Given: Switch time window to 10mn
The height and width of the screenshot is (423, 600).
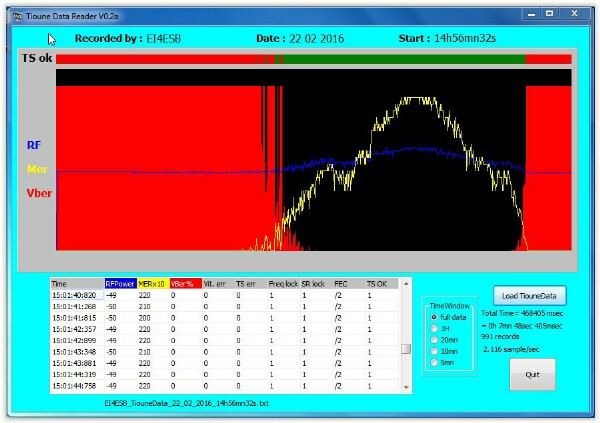Looking at the screenshot, I should coord(433,350).
